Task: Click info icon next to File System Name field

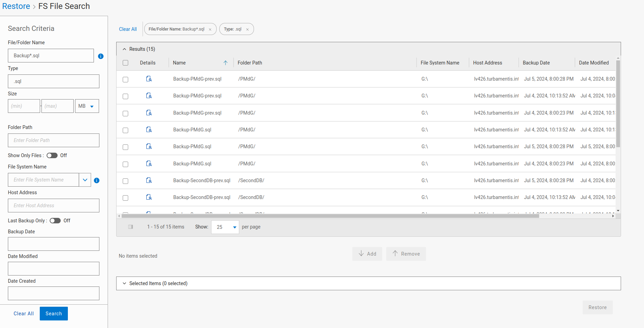Action: [x=97, y=180]
